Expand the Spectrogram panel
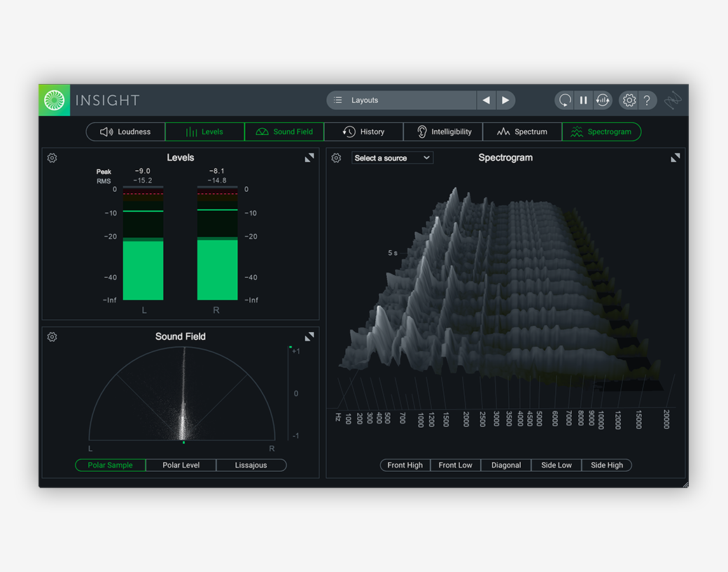The width and height of the screenshot is (728, 572). pos(675,158)
